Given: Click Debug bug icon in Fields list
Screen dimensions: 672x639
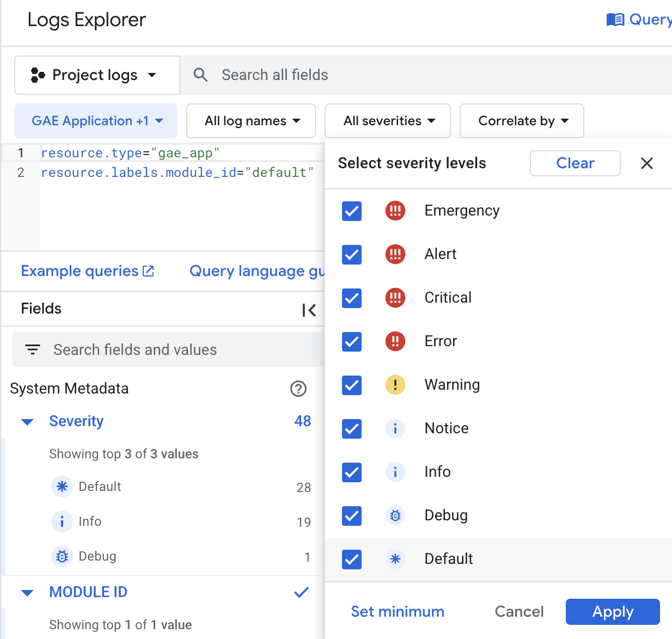Looking at the screenshot, I should coord(62,556).
